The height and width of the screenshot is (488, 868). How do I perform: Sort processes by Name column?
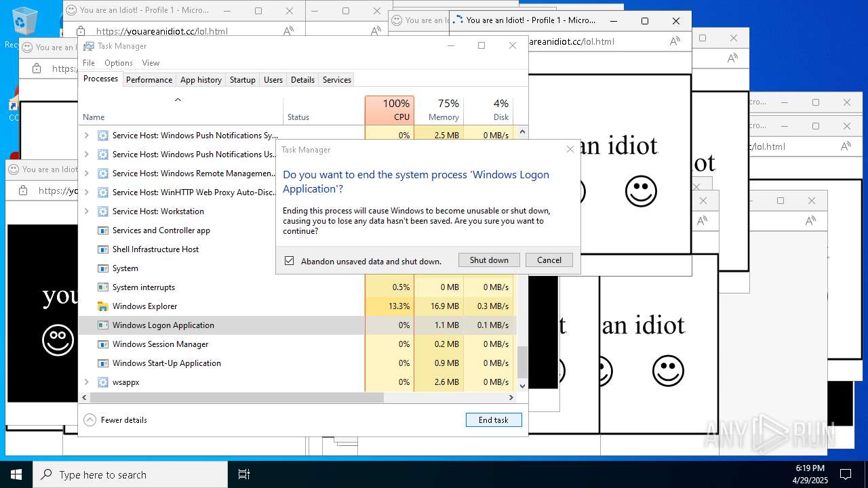coord(180,110)
